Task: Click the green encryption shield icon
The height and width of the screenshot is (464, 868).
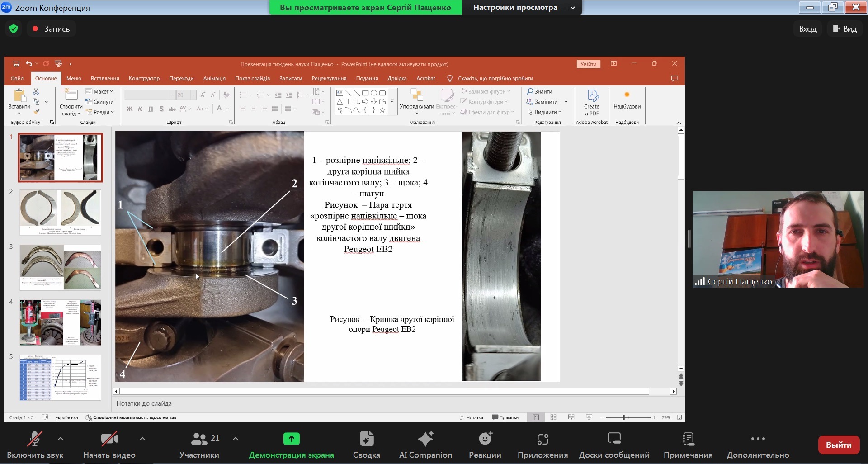Action: [14, 29]
